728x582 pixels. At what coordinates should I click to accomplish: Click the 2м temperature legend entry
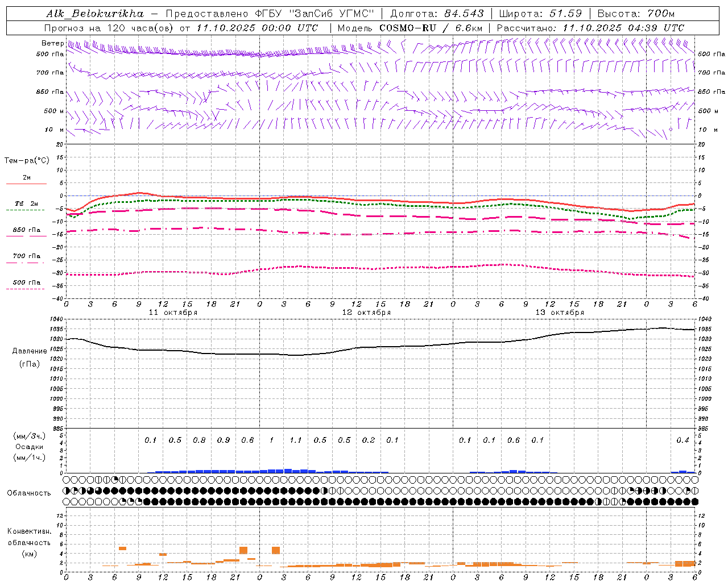[x=27, y=177]
